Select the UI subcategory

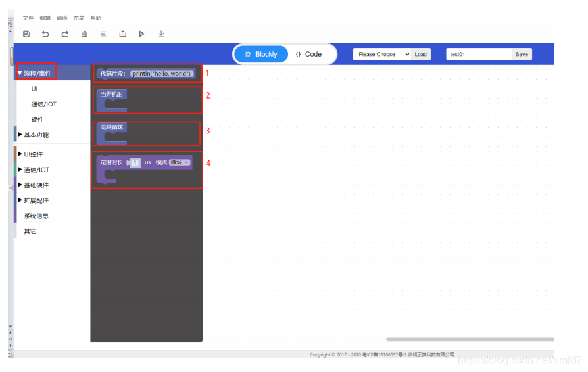tap(34, 89)
